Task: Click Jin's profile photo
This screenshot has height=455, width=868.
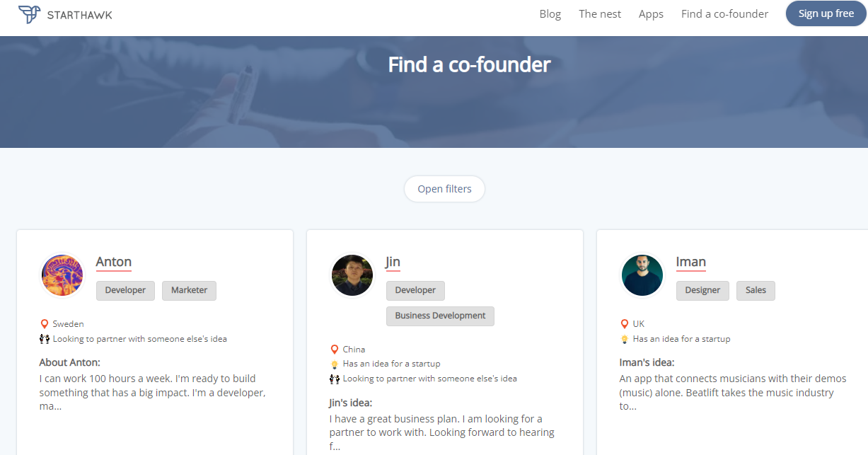Action: [x=352, y=275]
